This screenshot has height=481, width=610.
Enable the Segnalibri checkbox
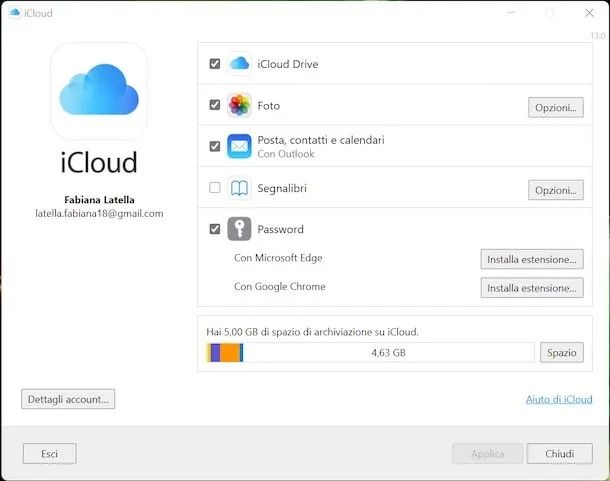point(215,188)
